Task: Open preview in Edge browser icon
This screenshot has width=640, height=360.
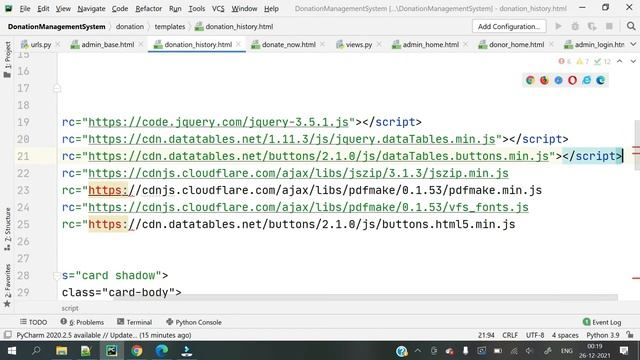Action: (x=600, y=80)
